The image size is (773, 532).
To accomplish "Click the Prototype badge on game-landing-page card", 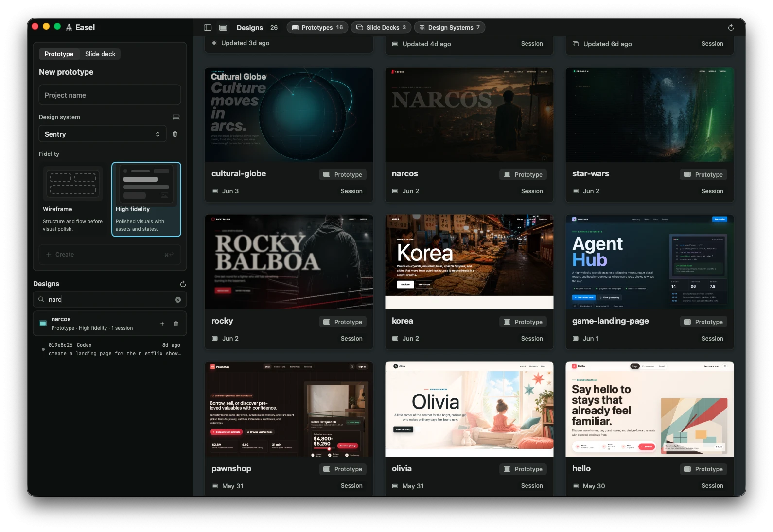I will [703, 322].
